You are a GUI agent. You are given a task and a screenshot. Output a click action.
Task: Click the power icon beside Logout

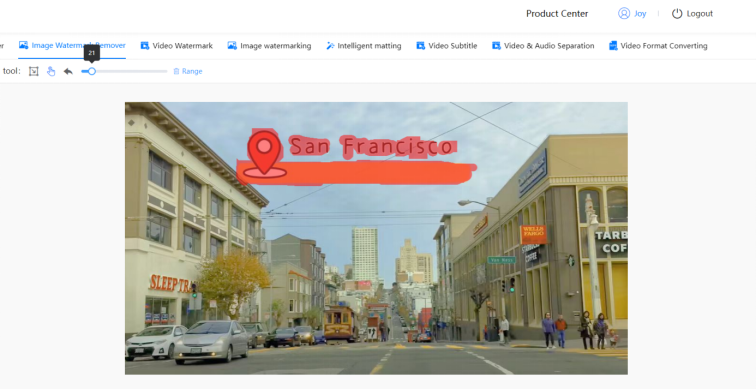[677, 13]
